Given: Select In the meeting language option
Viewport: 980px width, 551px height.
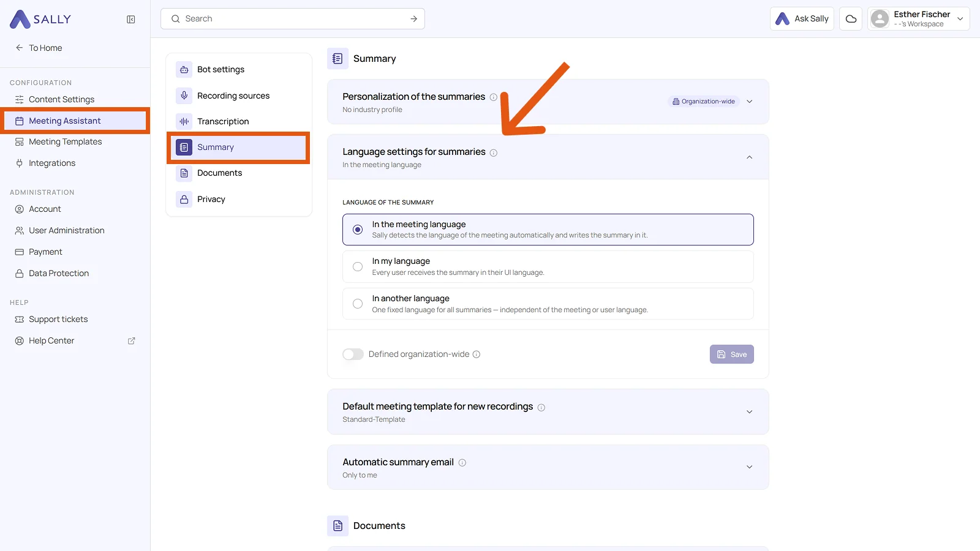Looking at the screenshot, I should pyautogui.click(x=548, y=230).
